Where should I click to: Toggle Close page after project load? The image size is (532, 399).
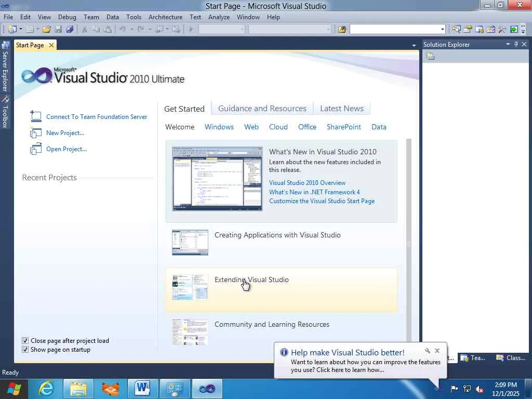click(x=25, y=341)
